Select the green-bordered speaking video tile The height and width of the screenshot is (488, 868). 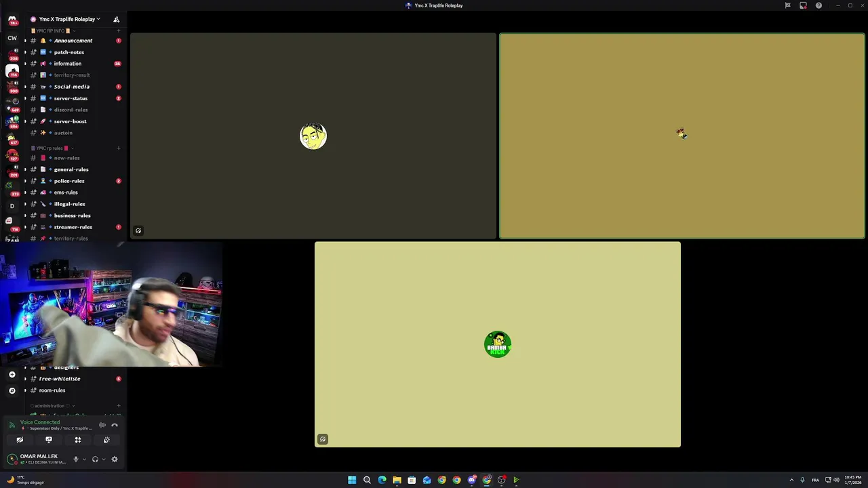[682, 136]
